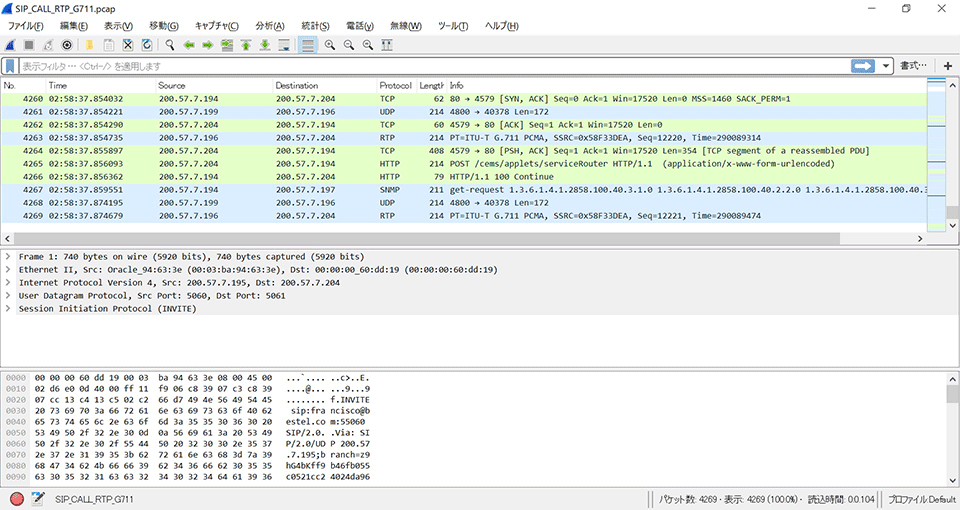The height and width of the screenshot is (510, 960).
Task: Edit capture file properties status icon
Action: (37, 499)
